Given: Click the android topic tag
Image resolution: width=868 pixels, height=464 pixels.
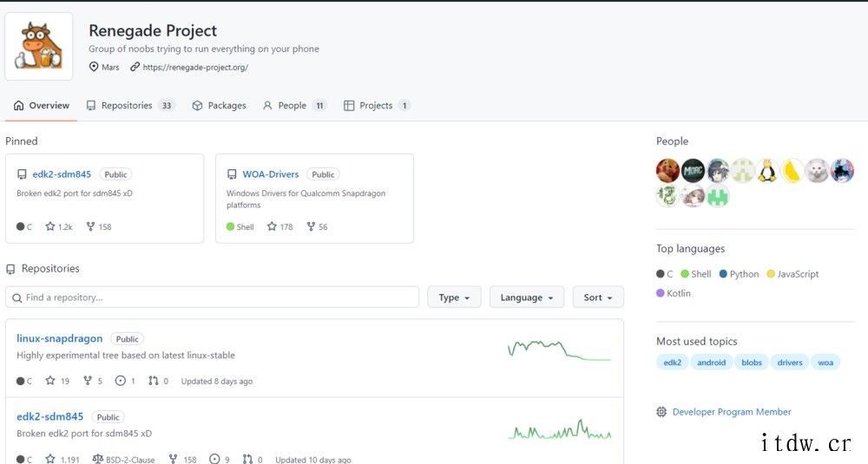Looking at the screenshot, I should [x=712, y=363].
